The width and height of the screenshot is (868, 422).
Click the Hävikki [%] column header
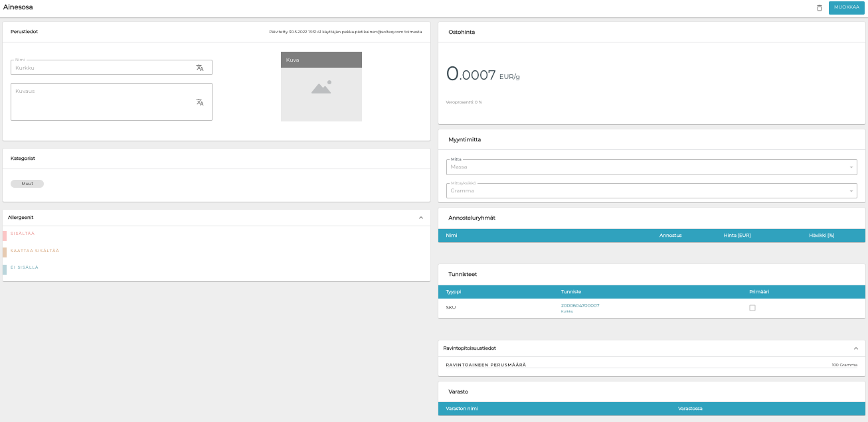(821, 236)
